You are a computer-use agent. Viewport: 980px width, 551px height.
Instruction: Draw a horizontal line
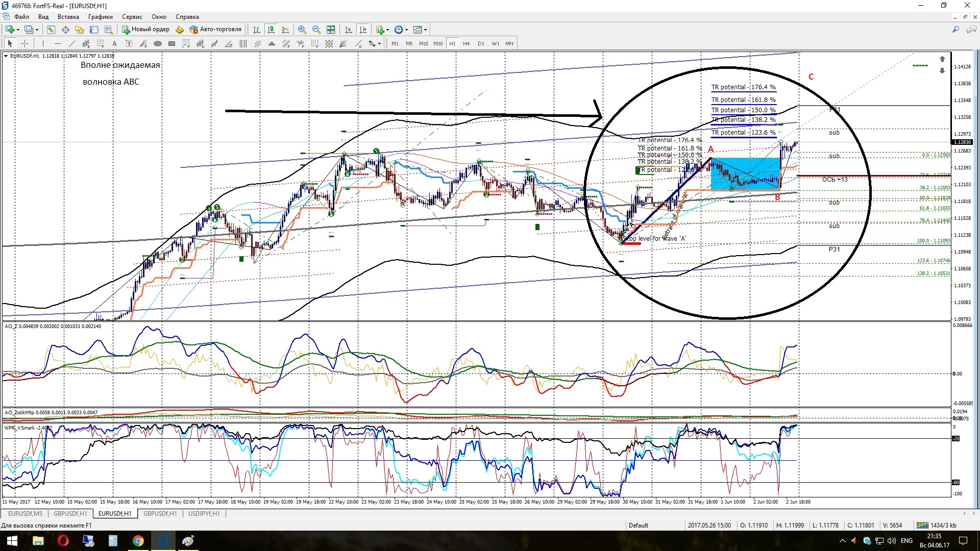58,44
